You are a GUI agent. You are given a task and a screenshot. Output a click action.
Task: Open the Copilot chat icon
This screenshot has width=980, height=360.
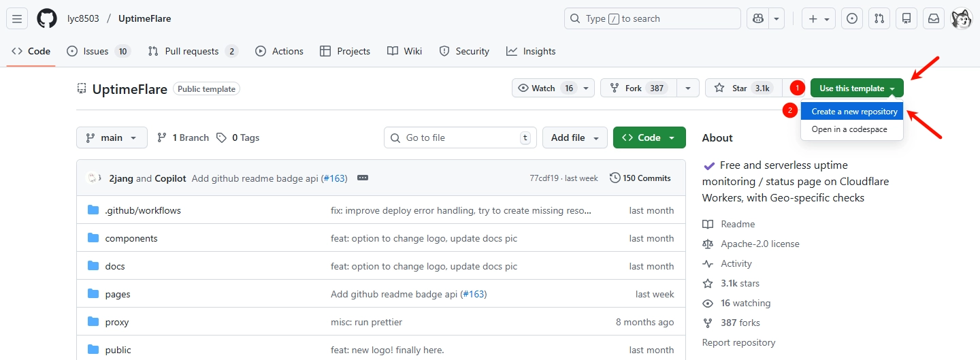click(x=757, y=18)
